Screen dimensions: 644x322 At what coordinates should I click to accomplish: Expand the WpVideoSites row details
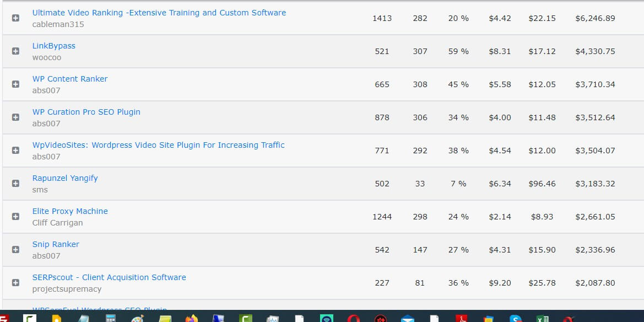point(15,150)
